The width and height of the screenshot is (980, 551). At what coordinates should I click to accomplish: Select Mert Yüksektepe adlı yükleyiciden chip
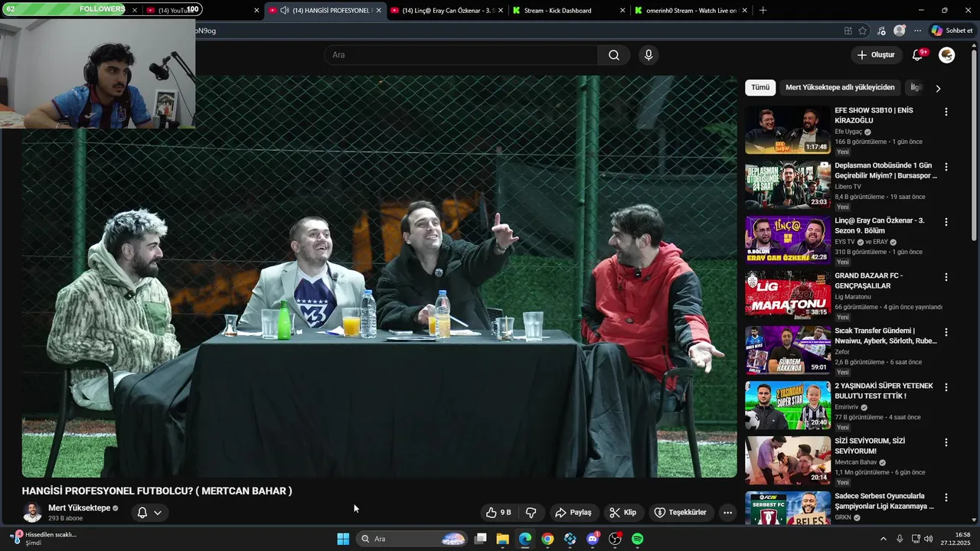coord(840,87)
